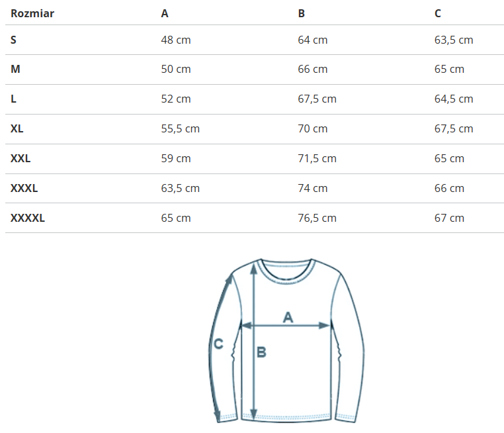
Task: Click the "Rozmiar" column header
Action: click(32, 13)
